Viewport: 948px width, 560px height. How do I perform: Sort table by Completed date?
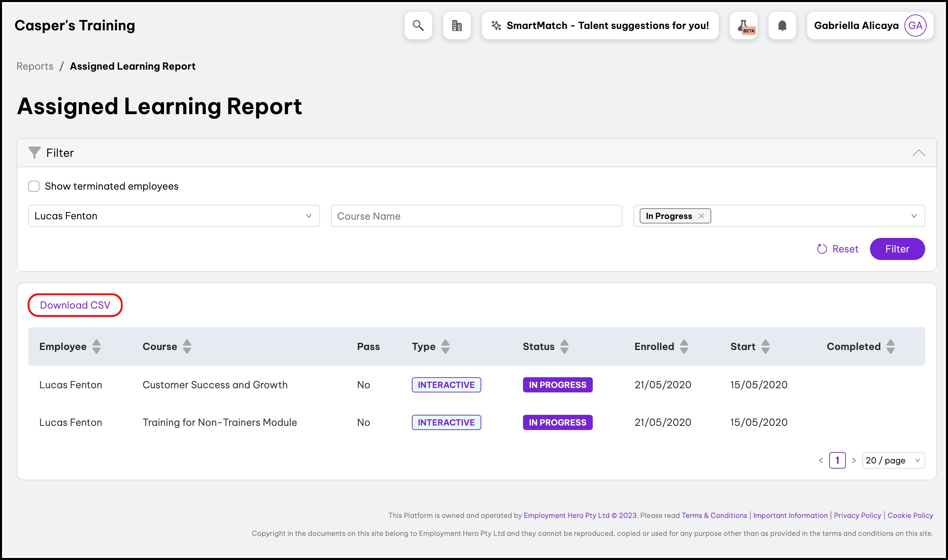[x=890, y=347]
